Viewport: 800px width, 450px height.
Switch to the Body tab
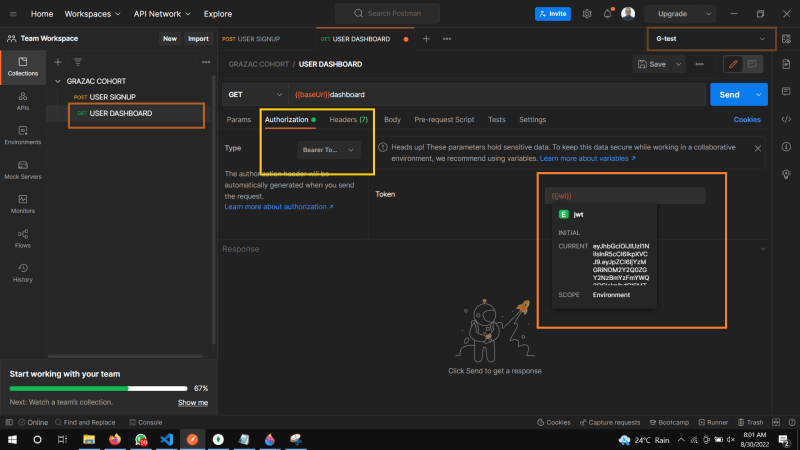pyautogui.click(x=392, y=119)
